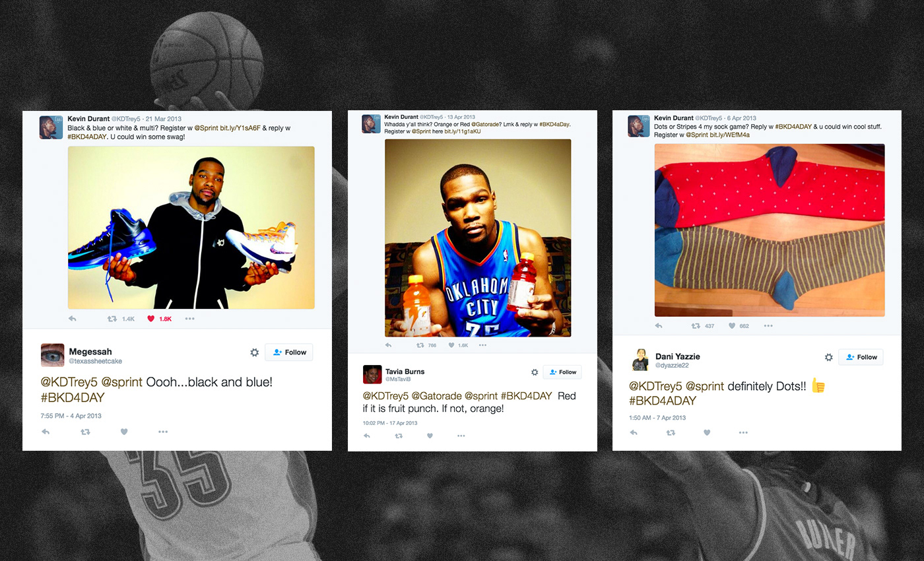Follow Megessah's account
This screenshot has width=924, height=561.
tap(289, 352)
